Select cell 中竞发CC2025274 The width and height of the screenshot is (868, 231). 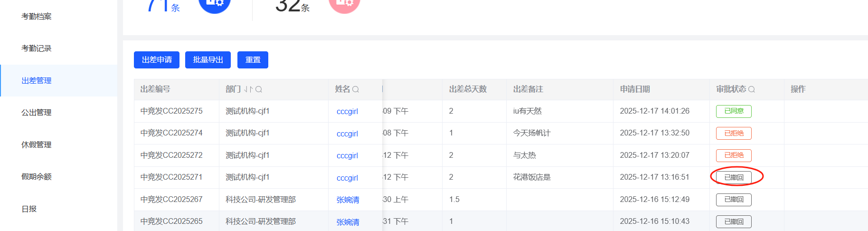pyautogui.click(x=171, y=133)
